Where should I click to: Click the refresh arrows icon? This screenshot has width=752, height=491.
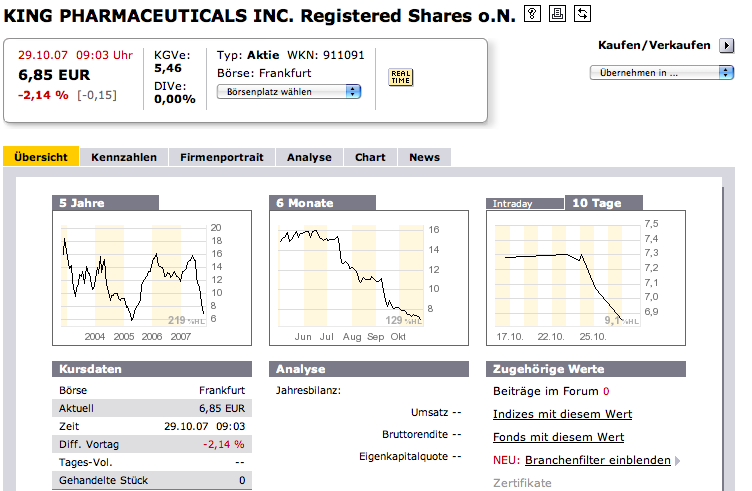pos(583,13)
